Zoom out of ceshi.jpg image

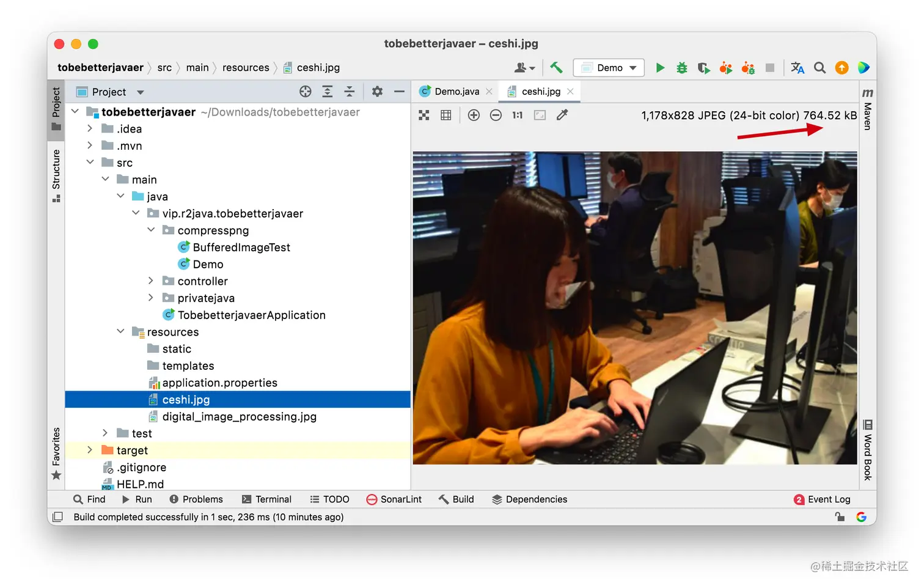(496, 115)
